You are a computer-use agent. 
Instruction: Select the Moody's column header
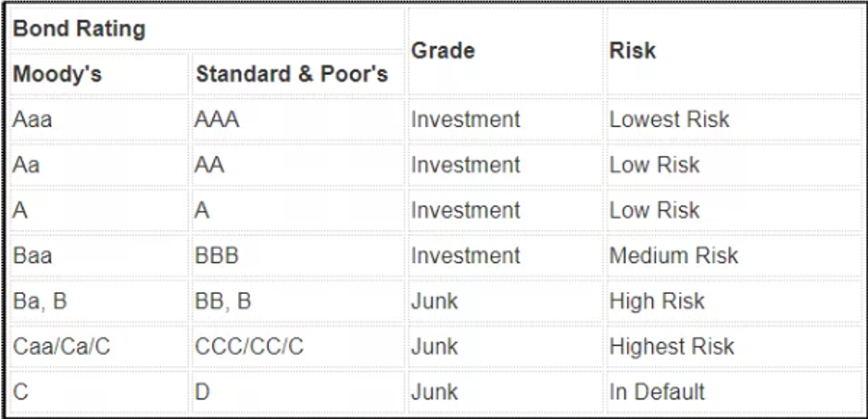point(57,74)
